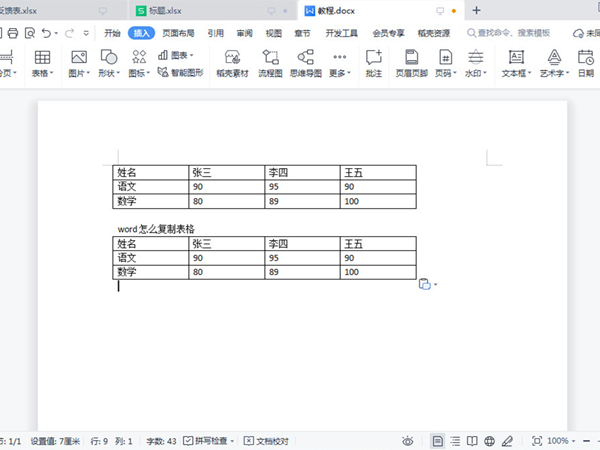Click the 稻壳素材 icon

tap(232, 63)
